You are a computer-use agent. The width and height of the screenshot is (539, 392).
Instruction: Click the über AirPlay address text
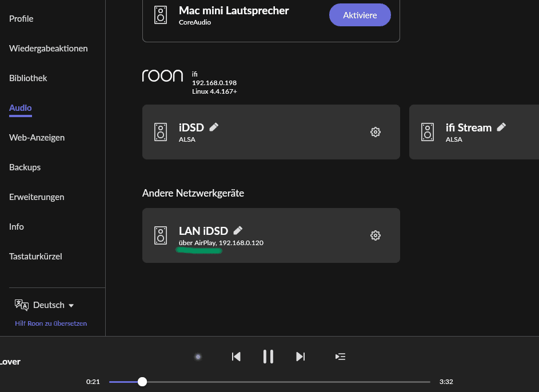click(x=221, y=243)
